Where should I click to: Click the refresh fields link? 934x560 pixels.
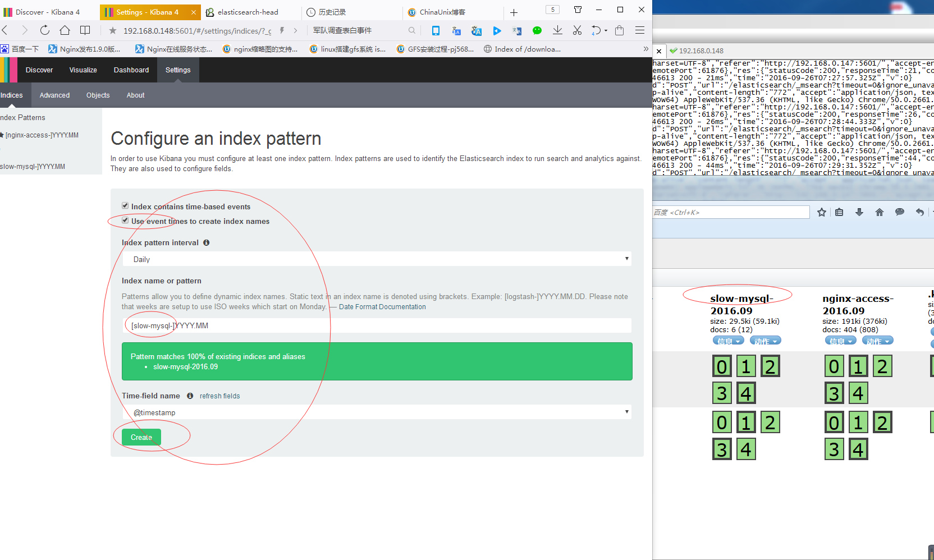[x=219, y=396]
